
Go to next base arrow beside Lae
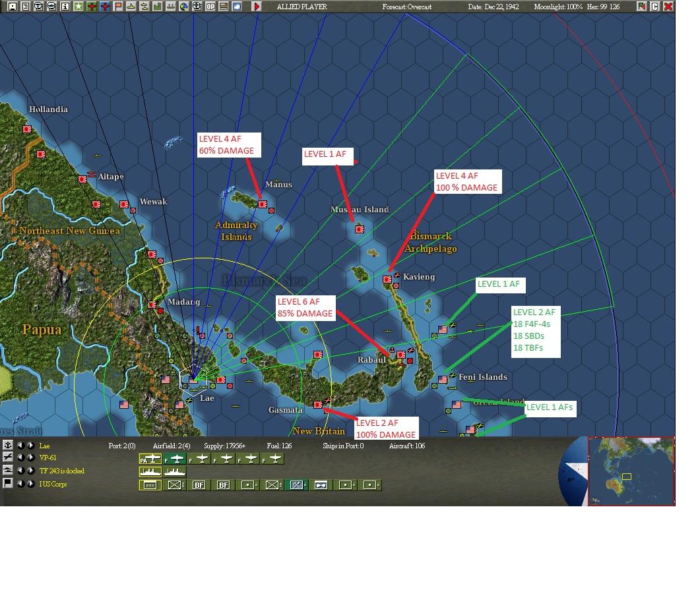(x=30, y=445)
